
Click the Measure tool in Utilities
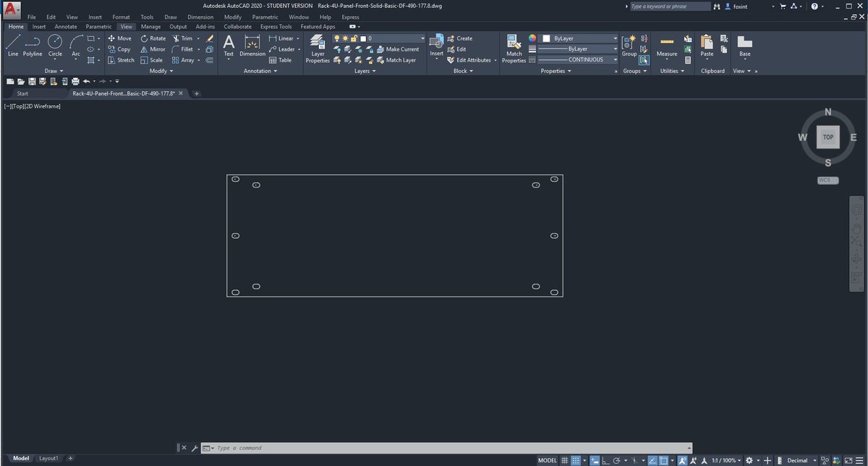click(667, 46)
